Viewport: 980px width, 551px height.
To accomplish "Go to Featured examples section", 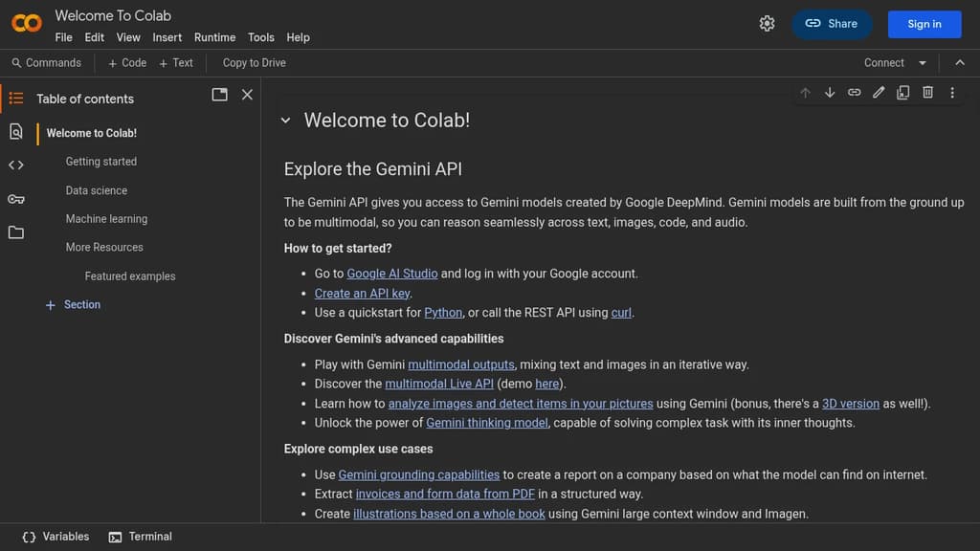I will tap(130, 276).
